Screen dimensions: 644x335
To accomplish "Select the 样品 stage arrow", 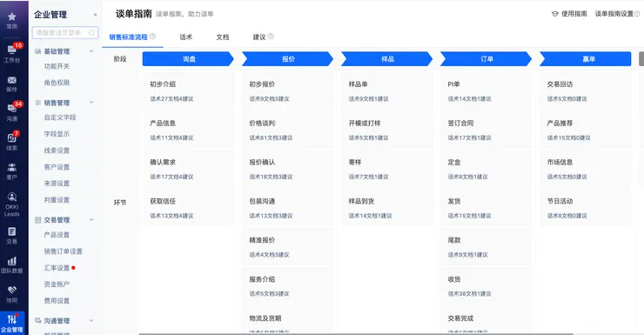I will pyautogui.click(x=387, y=58).
